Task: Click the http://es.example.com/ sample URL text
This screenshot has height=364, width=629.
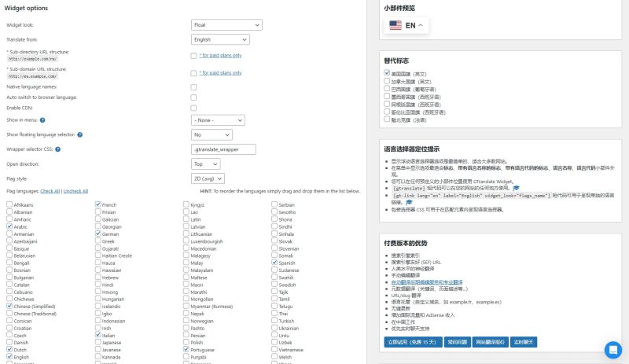Action: pos(32,76)
